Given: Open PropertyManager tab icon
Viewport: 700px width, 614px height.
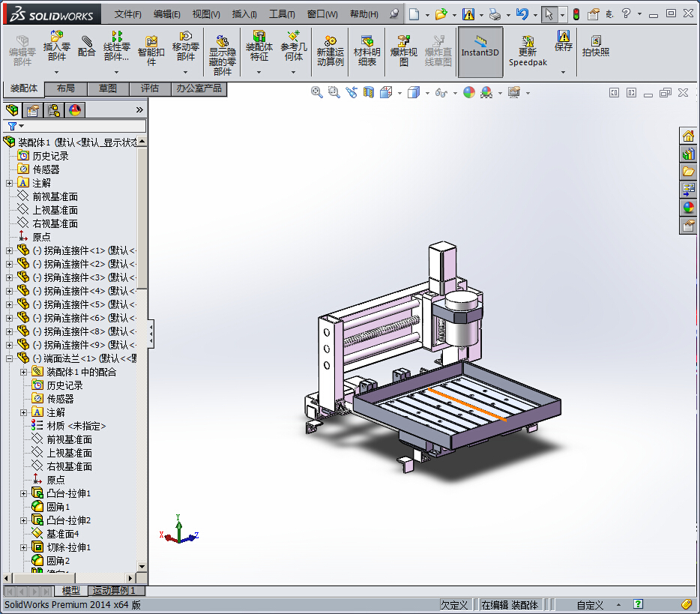Looking at the screenshot, I should click(32, 110).
